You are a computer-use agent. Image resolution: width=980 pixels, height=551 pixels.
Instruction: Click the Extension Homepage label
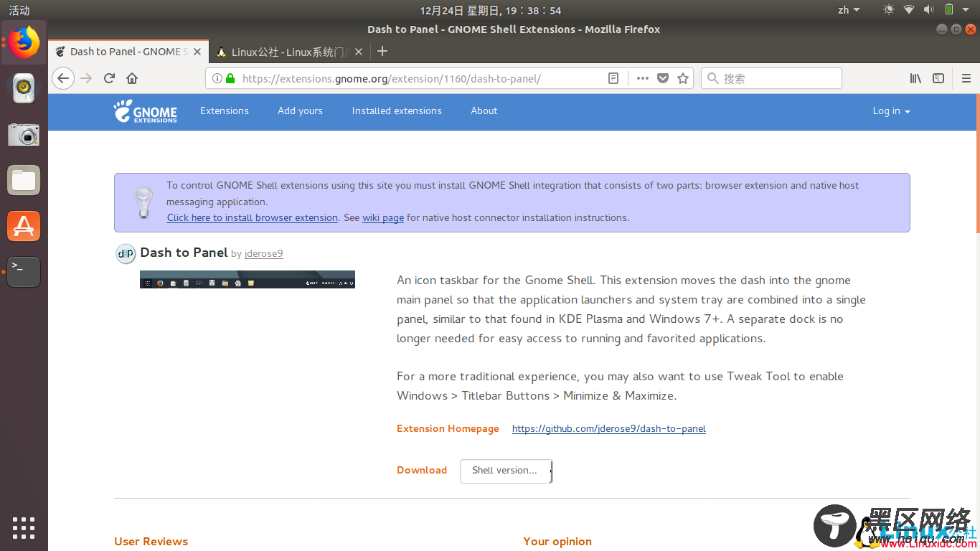point(448,429)
